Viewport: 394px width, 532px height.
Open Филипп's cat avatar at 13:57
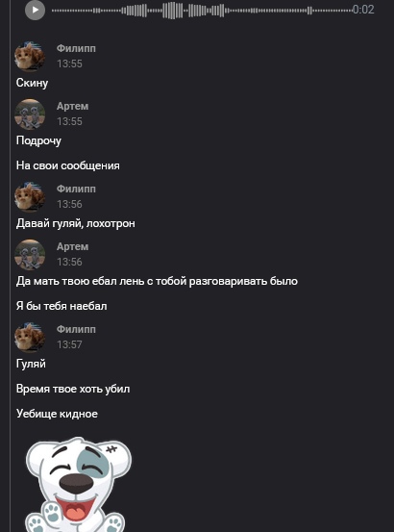click(30, 338)
